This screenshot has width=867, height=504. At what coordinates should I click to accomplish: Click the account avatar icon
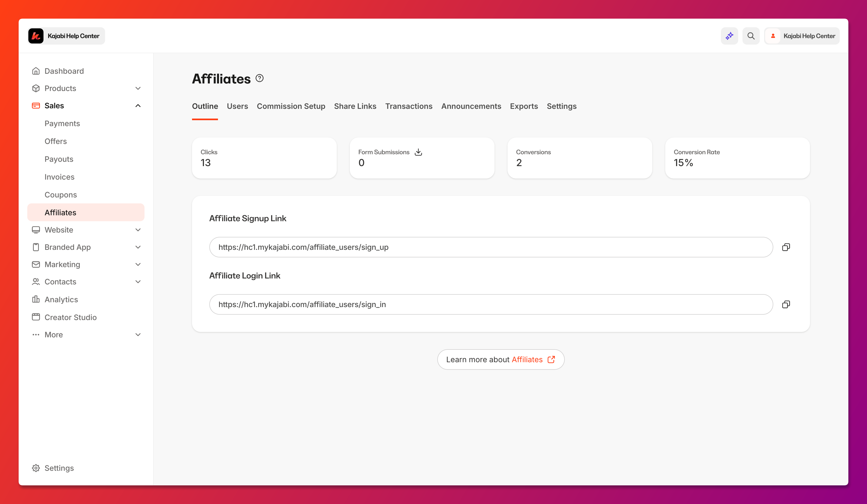(x=773, y=36)
